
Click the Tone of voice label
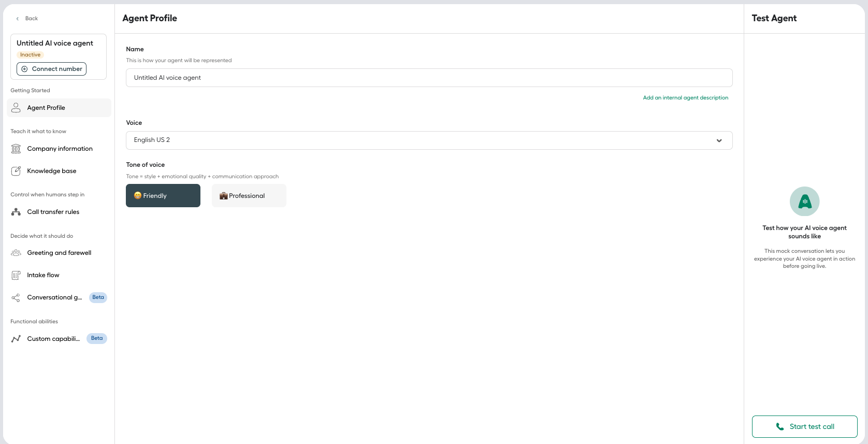tap(146, 165)
